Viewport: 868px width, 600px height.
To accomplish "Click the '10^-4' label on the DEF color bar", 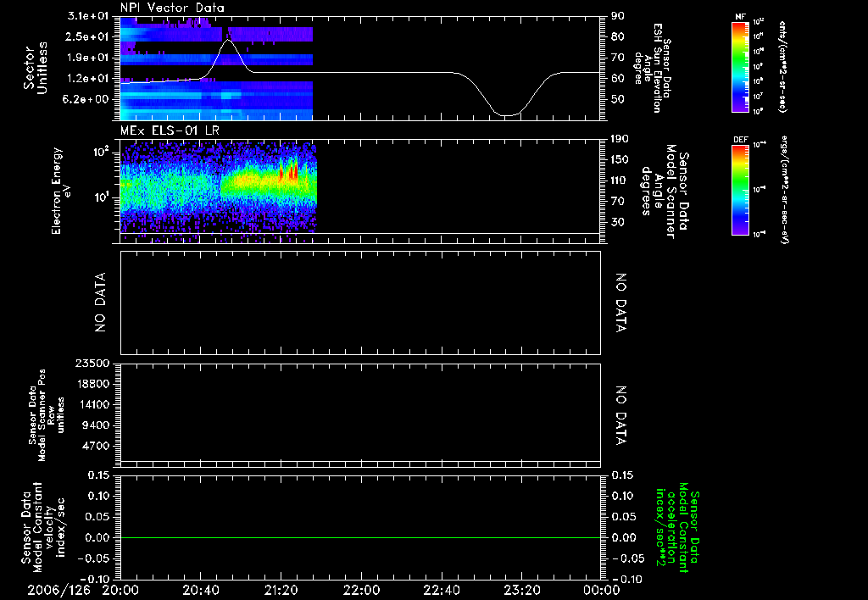I will 759,145.
